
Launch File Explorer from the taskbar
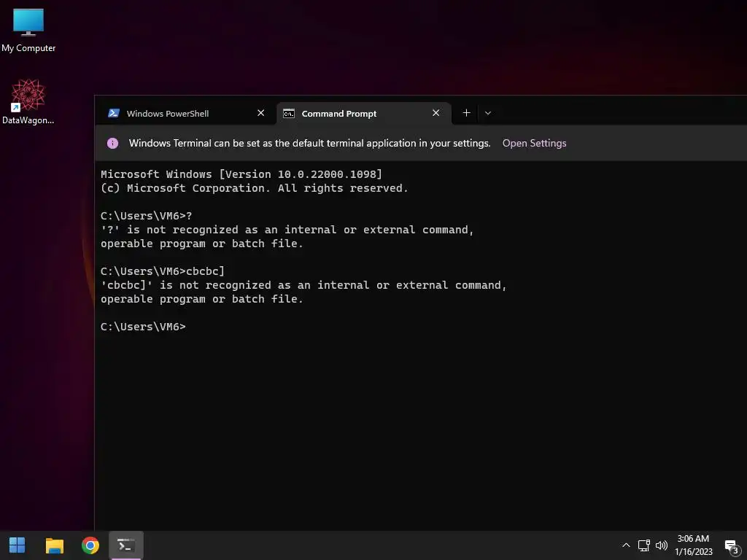pos(54,545)
